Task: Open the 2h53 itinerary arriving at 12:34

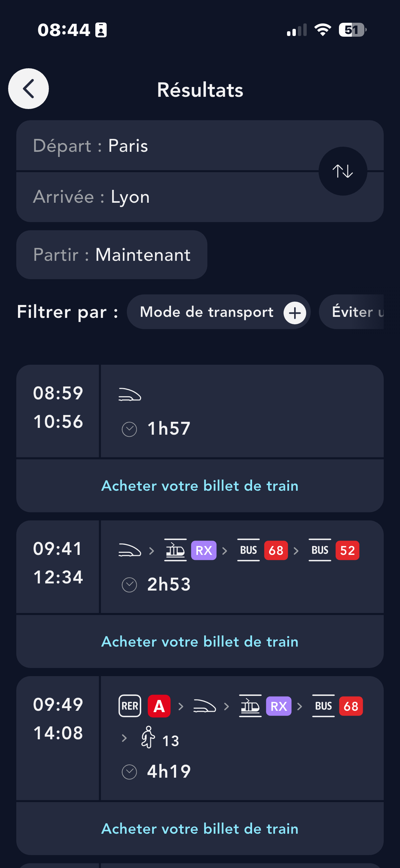Action: [237, 585]
